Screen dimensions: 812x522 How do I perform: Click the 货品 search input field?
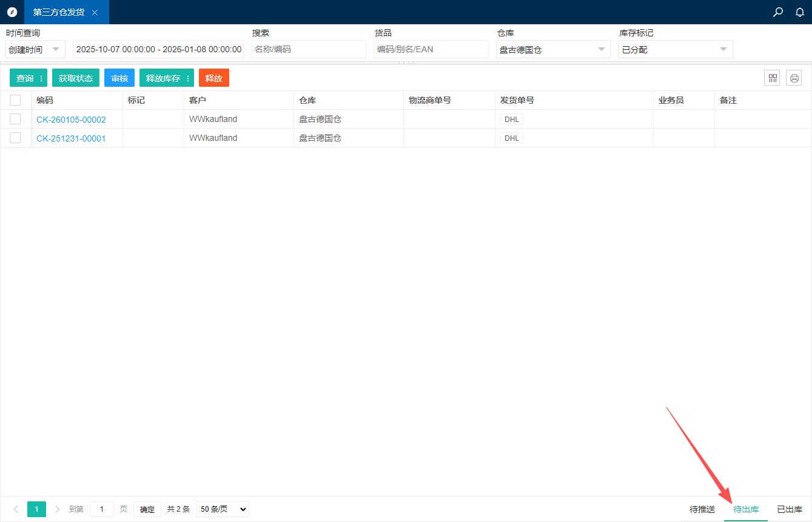[431, 49]
